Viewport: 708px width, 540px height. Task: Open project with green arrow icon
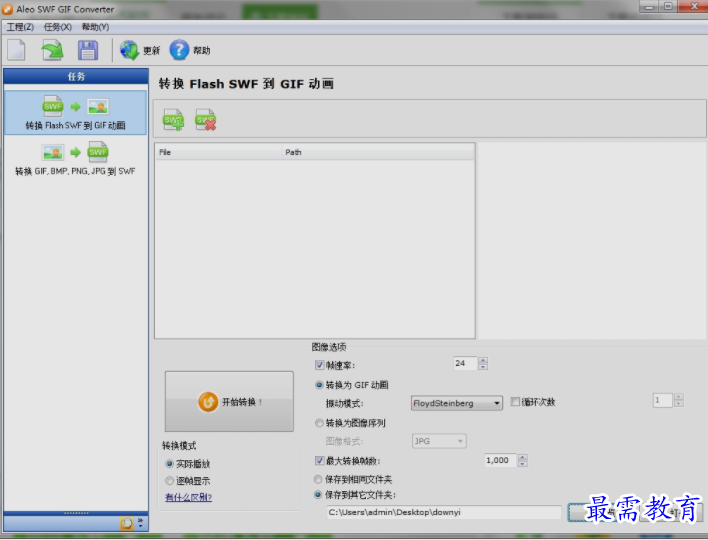click(52, 50)
